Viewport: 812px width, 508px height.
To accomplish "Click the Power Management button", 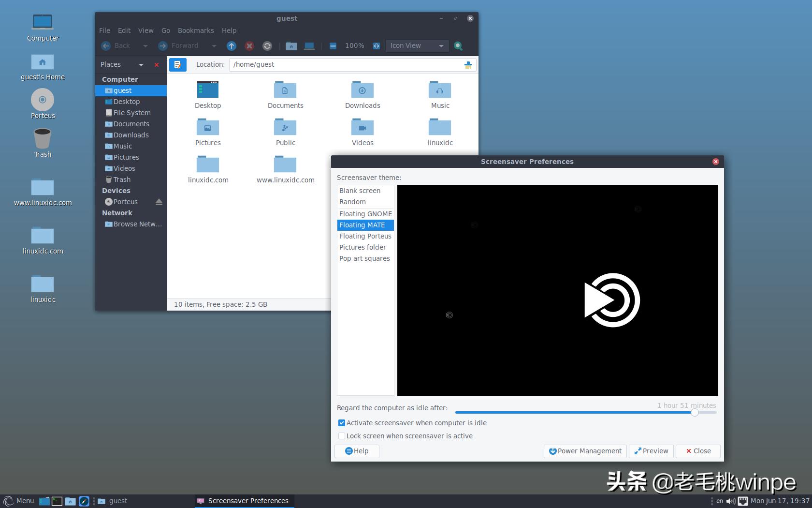I will pos(585,451).
